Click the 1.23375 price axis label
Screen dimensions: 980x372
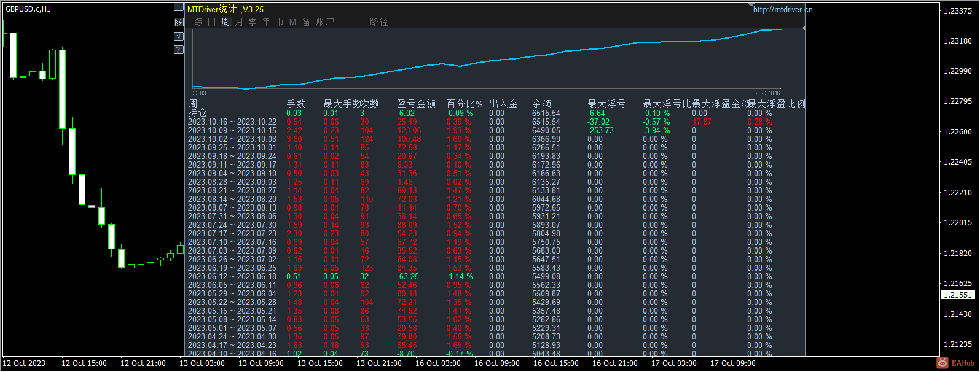point(957,10)
